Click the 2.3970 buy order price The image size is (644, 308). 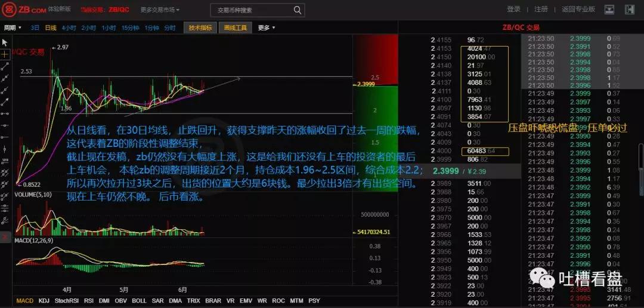coord(441,217)
